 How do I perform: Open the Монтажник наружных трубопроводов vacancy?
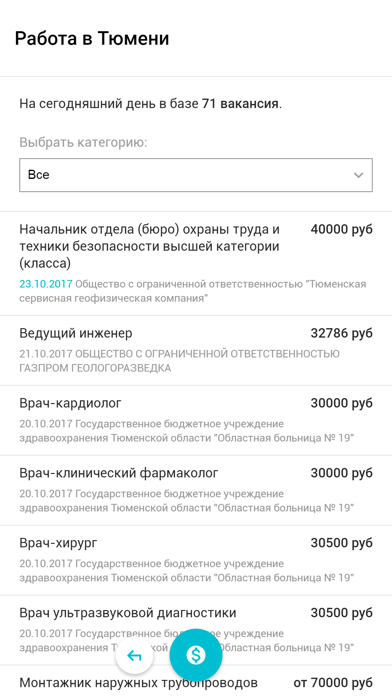[196, 681]
